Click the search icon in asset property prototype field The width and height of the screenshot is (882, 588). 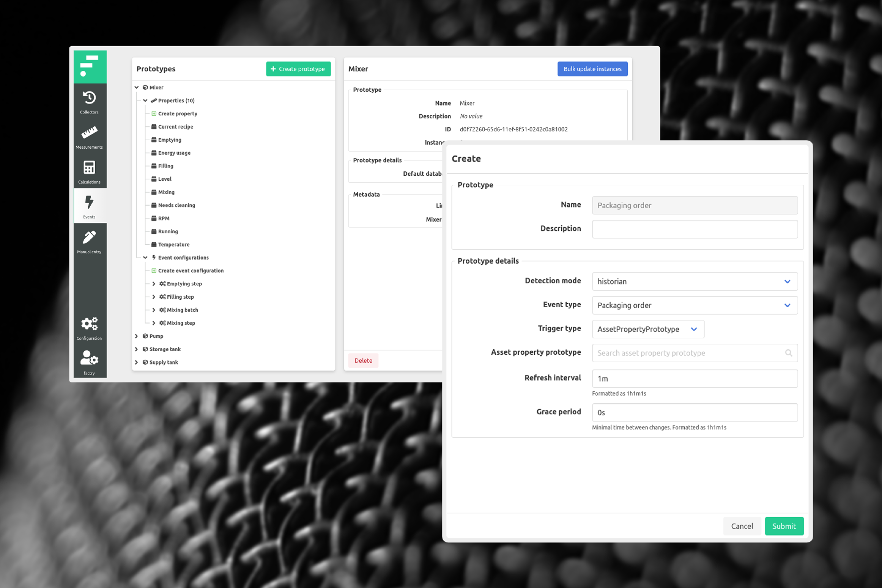[788, 353]
